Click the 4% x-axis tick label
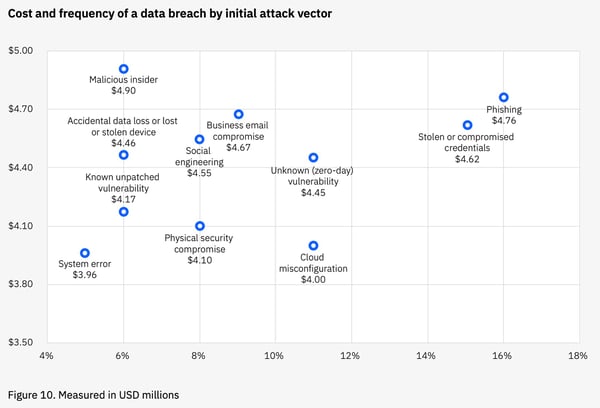The width and height of the screenshot is (600, 408). 46,356
